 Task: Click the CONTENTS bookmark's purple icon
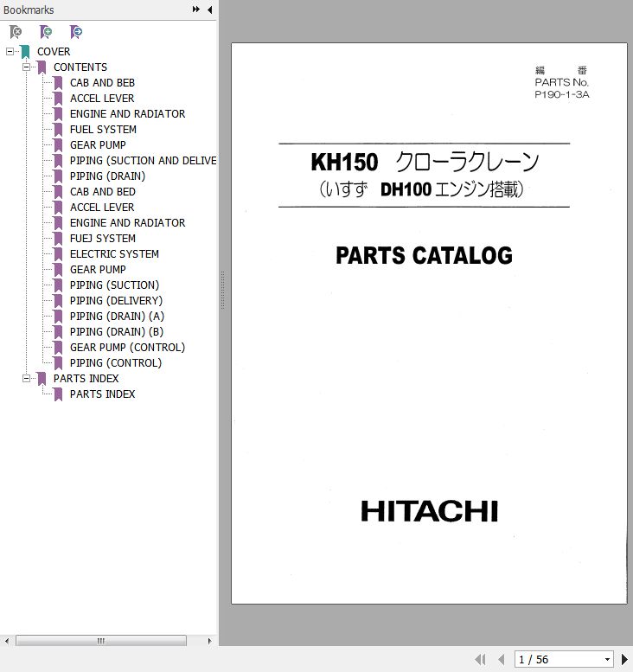(42, 67)
